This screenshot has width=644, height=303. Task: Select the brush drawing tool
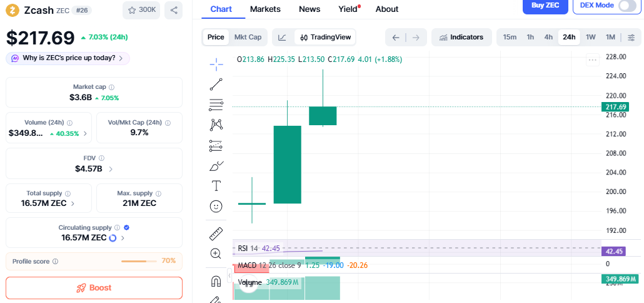[x=216, y=166]
